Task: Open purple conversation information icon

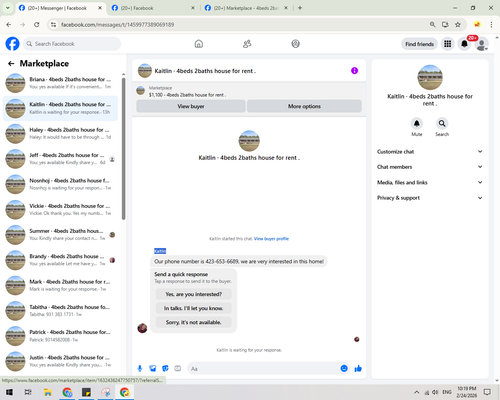Action: pos(354,71)
